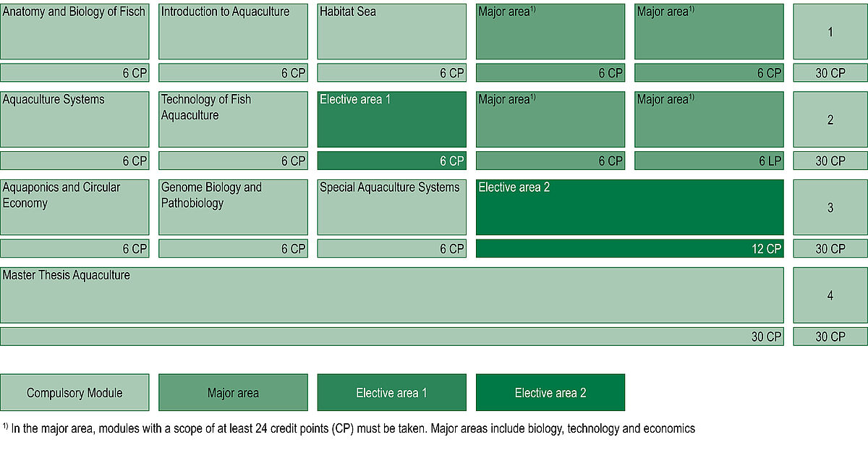
Task: Click the Elective area 1 box in semester 2
Action: 392,119
